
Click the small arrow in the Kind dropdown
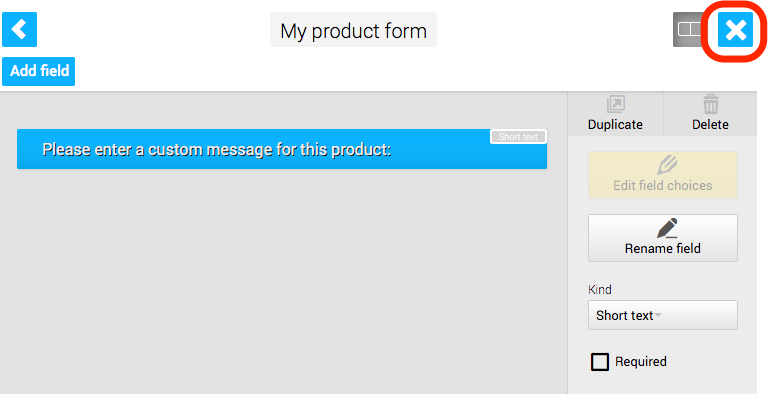(x=658, y=315)
